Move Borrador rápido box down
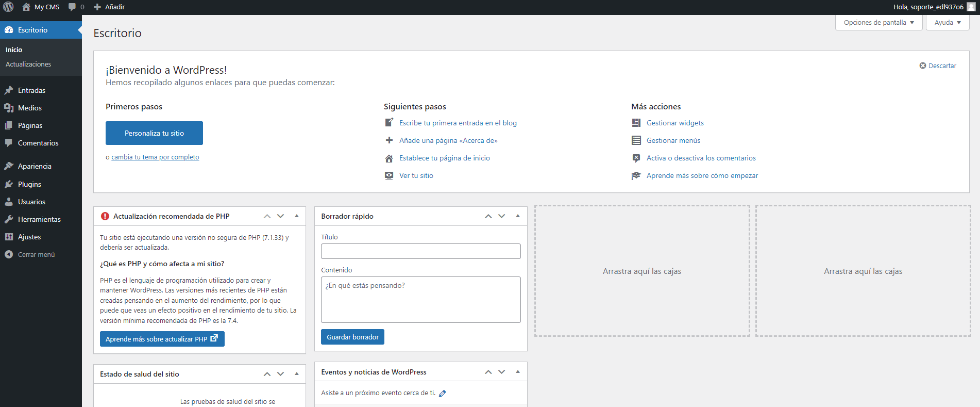The image size is (980, 407). 502,216
